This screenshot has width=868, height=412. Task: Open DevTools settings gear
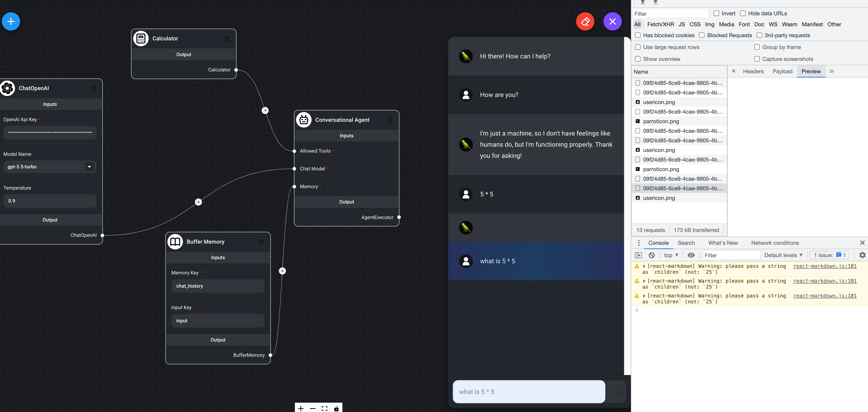point(862,255)
